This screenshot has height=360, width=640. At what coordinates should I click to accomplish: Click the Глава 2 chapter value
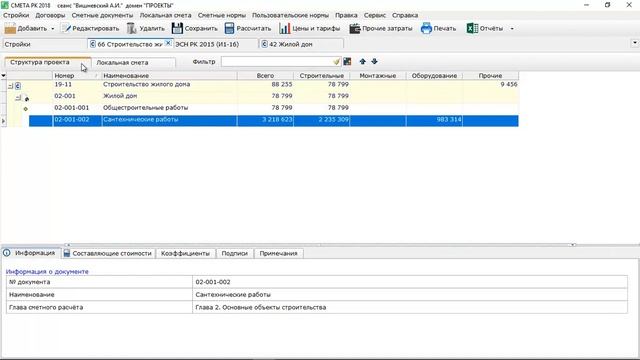click(x=410, y=307)
